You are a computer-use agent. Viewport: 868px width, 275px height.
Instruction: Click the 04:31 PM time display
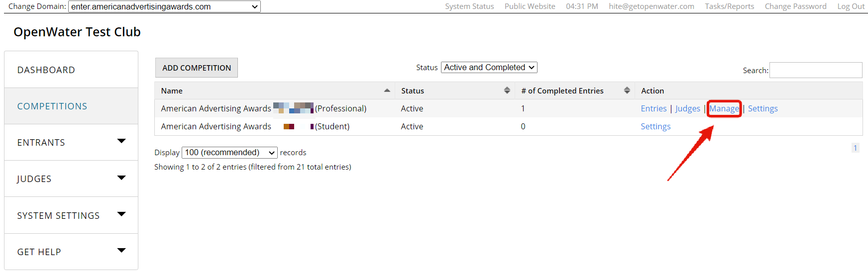(582, 6)
